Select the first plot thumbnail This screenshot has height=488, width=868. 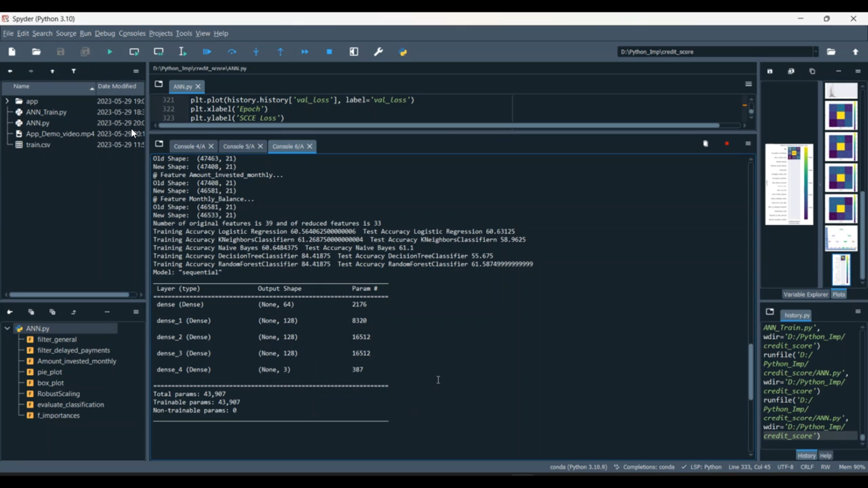pyautogui.click(x=841, y=91)
